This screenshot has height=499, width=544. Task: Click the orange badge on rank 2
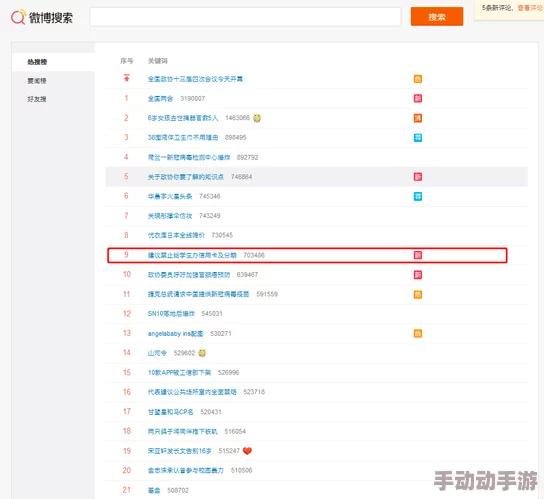[418, 118]
